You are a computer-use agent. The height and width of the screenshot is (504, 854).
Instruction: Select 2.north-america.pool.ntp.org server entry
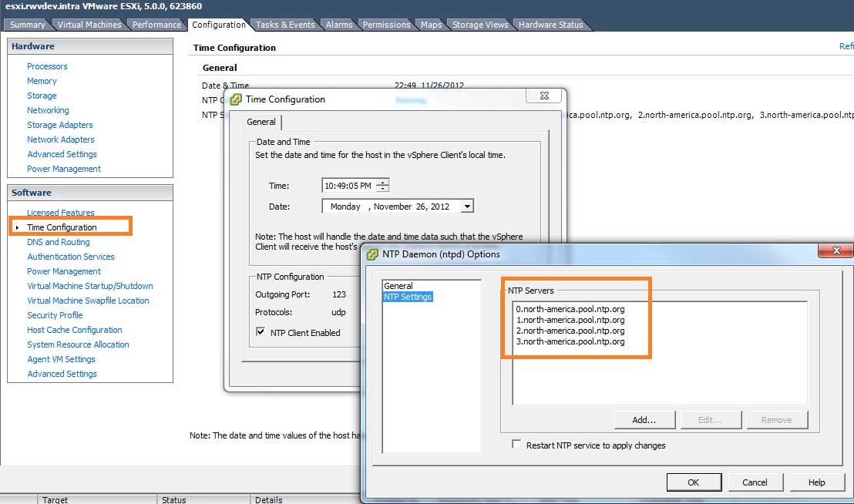(x=570, y=331)
